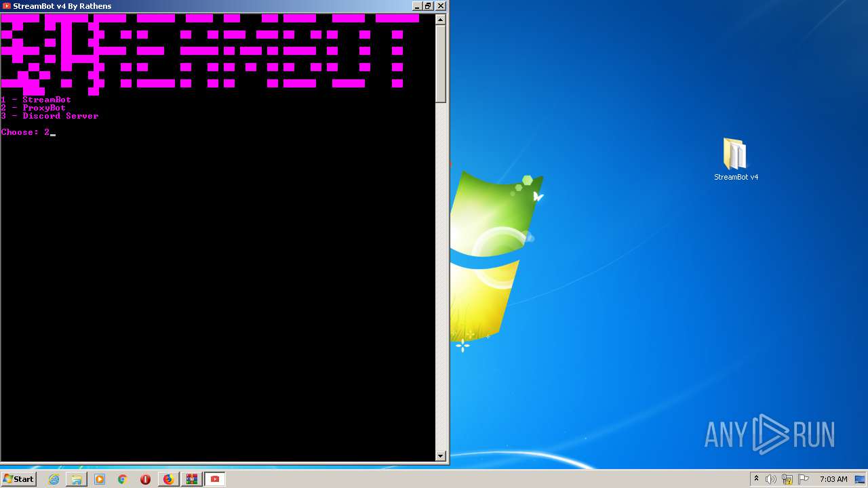This screenshot has height=488, width=868.
Task: Open the StreamBot v4 folder on desktop
Action: tap(736, 159)
